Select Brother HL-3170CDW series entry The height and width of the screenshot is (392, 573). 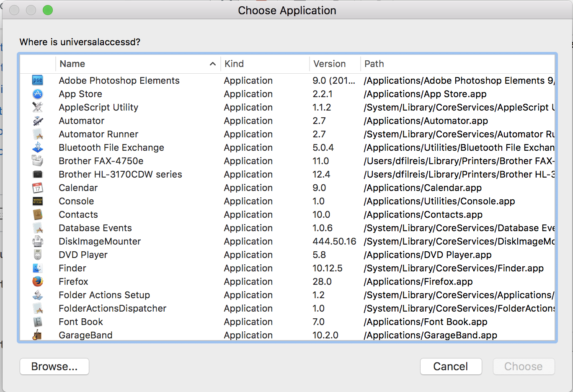(120, 174)
